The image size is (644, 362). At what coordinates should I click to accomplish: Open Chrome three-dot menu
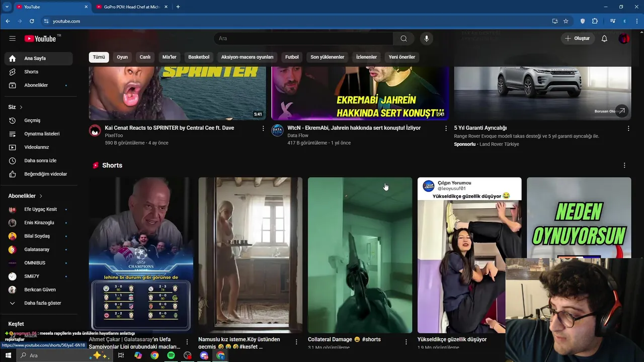(637, 21)
